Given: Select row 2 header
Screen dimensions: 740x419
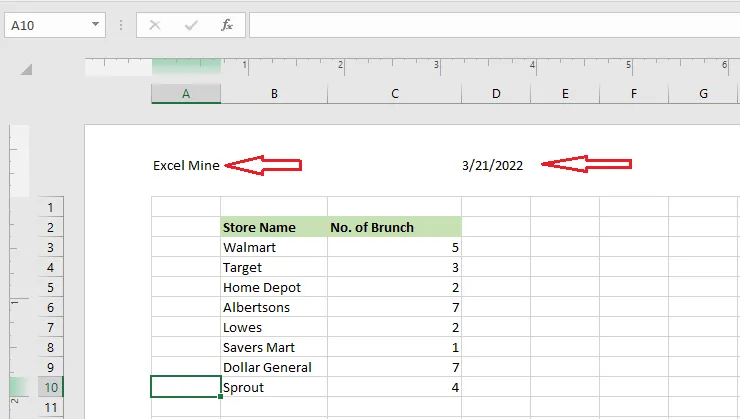Looking at the screenshot, I should (x=50, y=227).
